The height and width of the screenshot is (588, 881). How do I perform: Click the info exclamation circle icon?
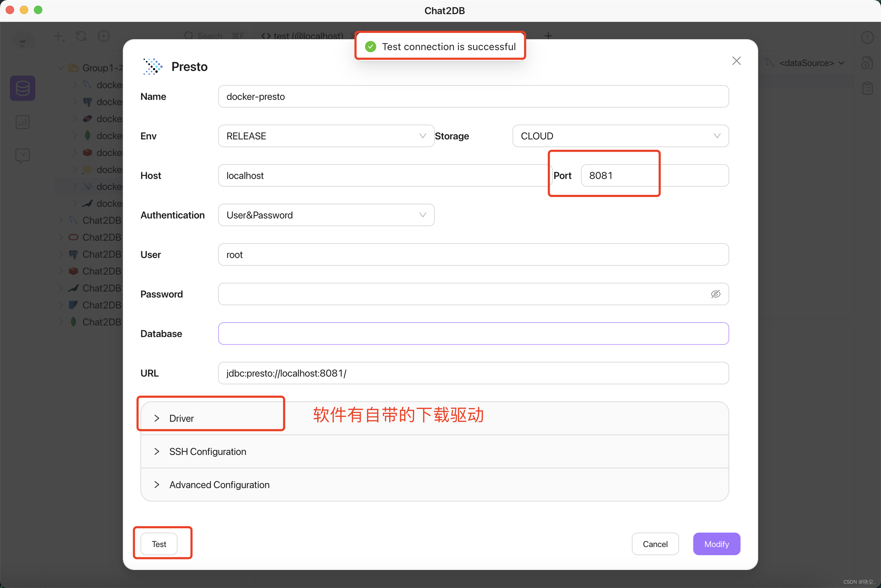(x=867, y=37)
